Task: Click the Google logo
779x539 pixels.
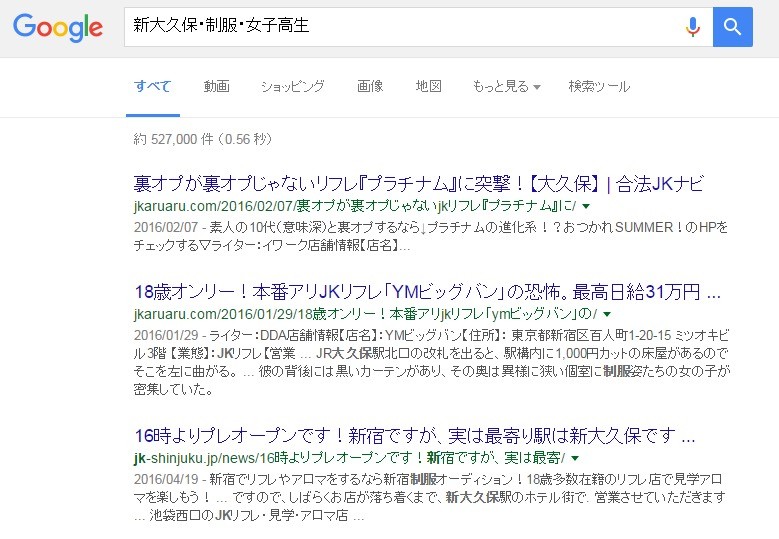Action: pos(58,27)
